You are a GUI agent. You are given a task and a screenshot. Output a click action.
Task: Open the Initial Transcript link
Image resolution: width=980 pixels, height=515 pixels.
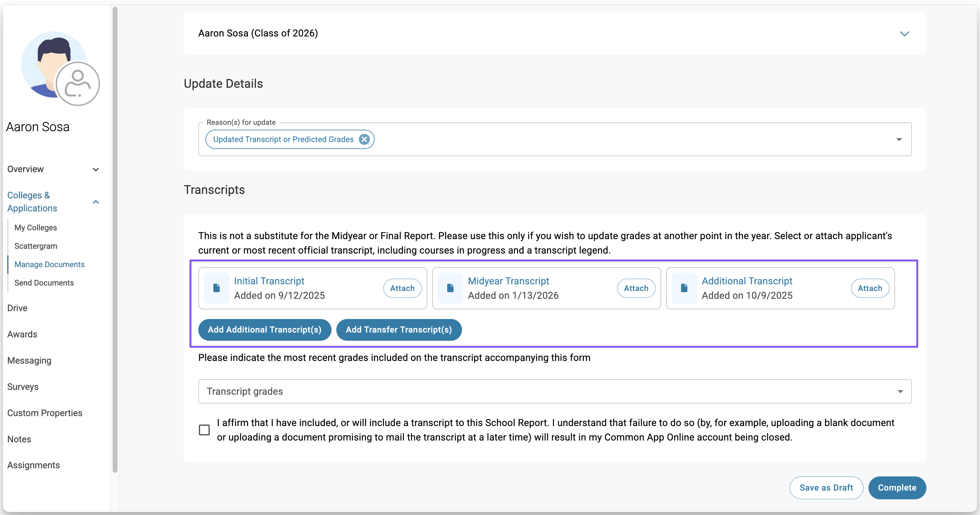pyautogui.click(x=269, y=281)
